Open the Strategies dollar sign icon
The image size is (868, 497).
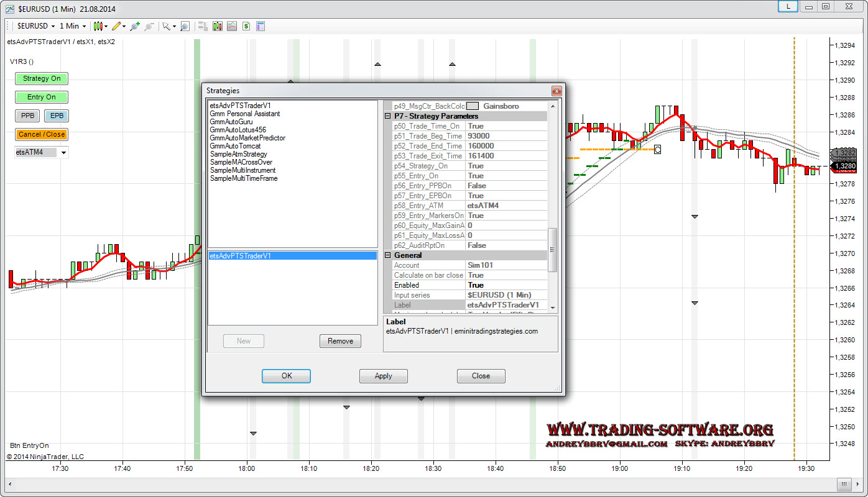[x=246, y=26]
